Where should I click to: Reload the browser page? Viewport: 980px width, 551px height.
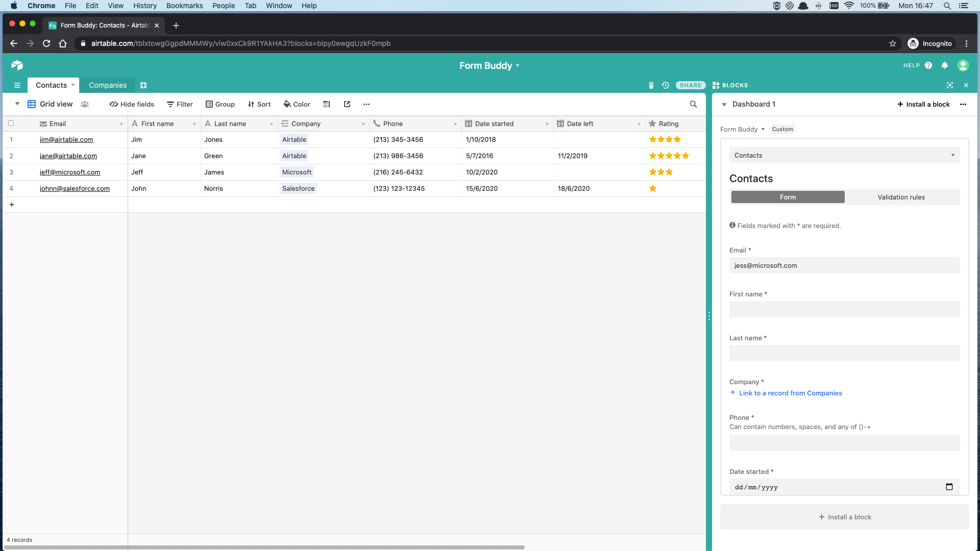pos(46,43)
